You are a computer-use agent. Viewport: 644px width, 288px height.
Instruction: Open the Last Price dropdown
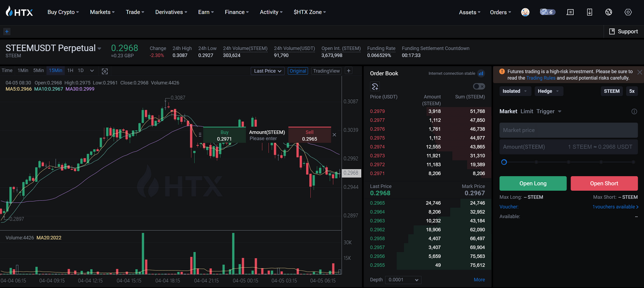(x=268, y=71)
